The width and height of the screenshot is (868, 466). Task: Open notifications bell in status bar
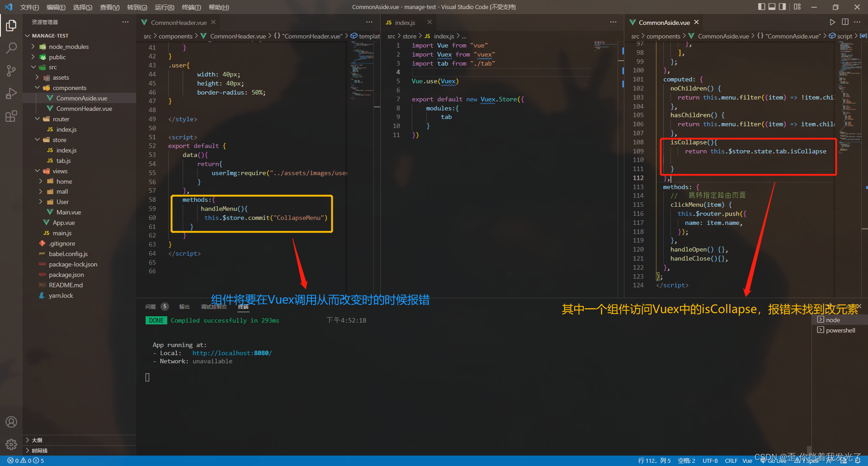(x=858, y=461)
